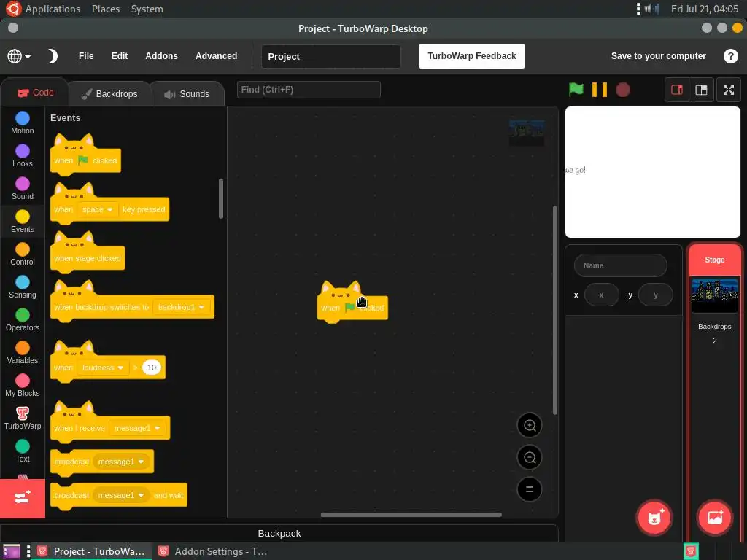
Task: Expand the Backpack panel
Action: pos(279,533)
